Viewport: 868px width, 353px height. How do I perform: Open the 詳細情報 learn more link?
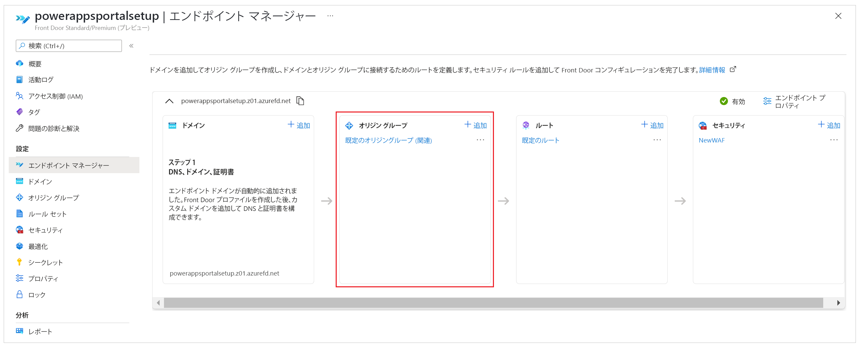[712, 70]
